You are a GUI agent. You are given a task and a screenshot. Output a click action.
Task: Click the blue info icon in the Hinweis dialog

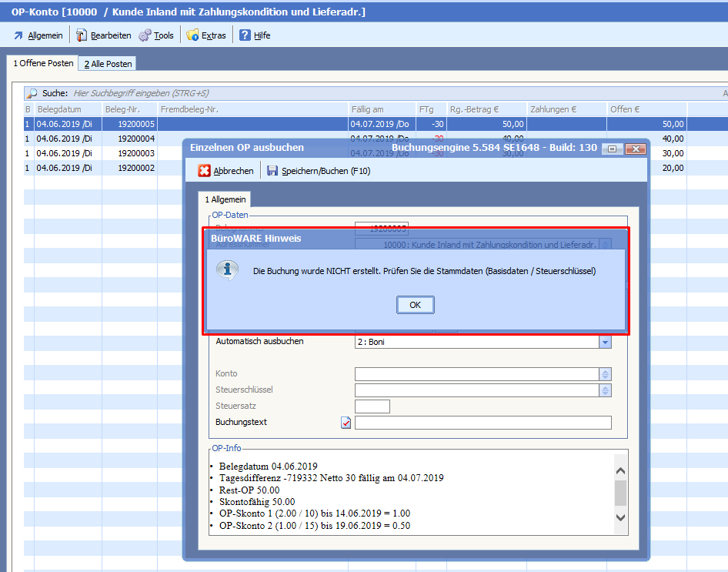point(226,270)
